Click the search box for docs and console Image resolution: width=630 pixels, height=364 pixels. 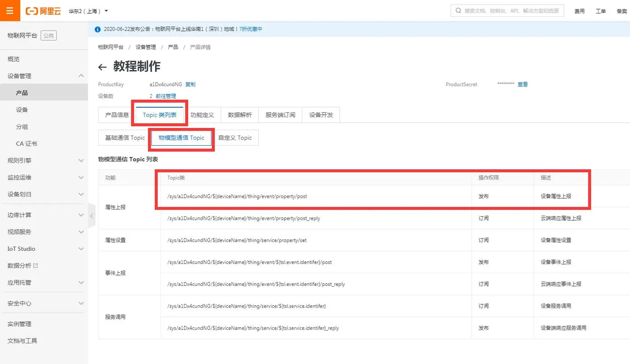[507, 11]
